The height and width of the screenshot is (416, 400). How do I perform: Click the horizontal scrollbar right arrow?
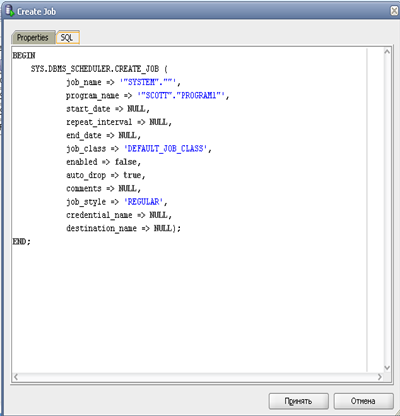[379, 377]
